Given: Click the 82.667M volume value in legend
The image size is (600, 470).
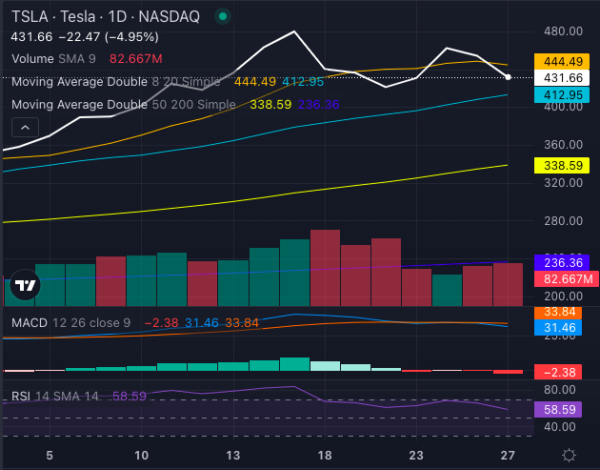Looking at the screenshot, I should pos(135,59).
